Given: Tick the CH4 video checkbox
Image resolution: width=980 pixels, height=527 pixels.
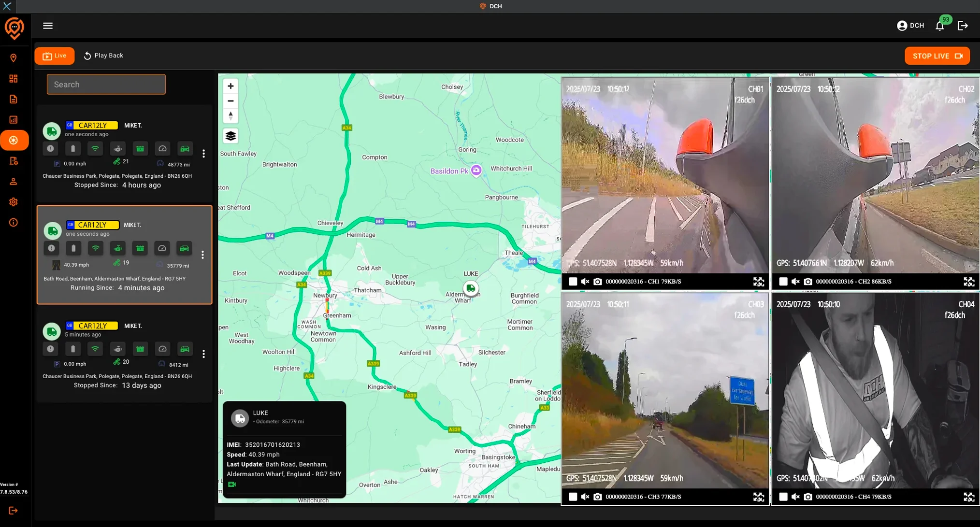Looking at the screenshot, I should coord(783,497).
